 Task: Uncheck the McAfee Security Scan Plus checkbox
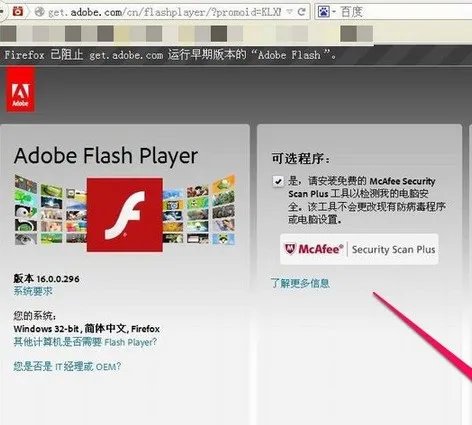pyautogui.click(x=278, y=181)
